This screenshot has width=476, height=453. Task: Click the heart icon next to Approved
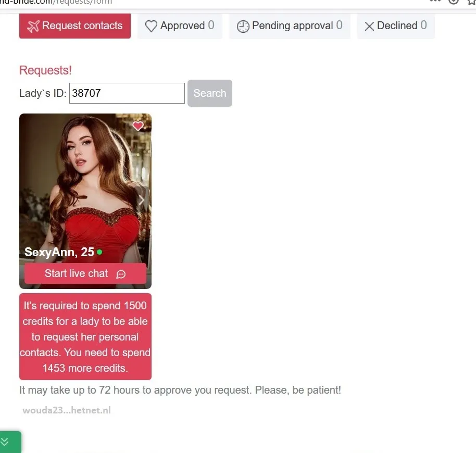pos(151,26)
